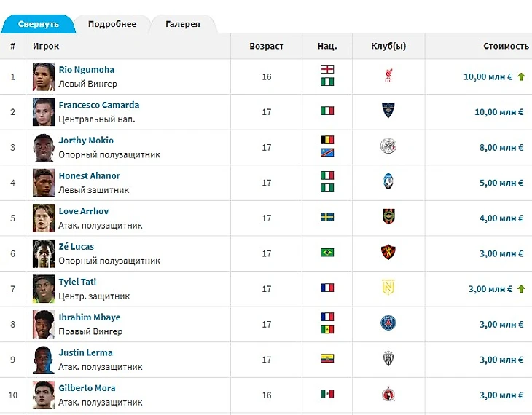Screen dimensions: 532x415
Task: Click Brazil flag in Zé Lucas row
Action: 327,253
